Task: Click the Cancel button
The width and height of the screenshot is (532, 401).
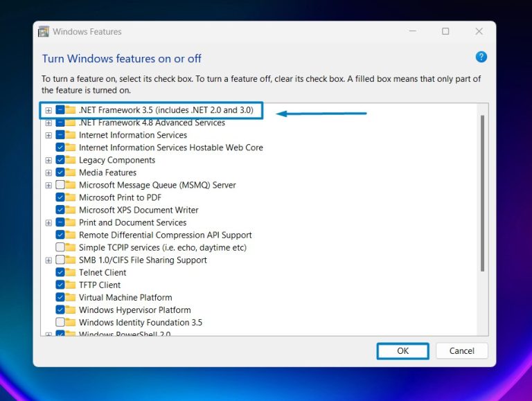Action: click(x=461, y=350)
